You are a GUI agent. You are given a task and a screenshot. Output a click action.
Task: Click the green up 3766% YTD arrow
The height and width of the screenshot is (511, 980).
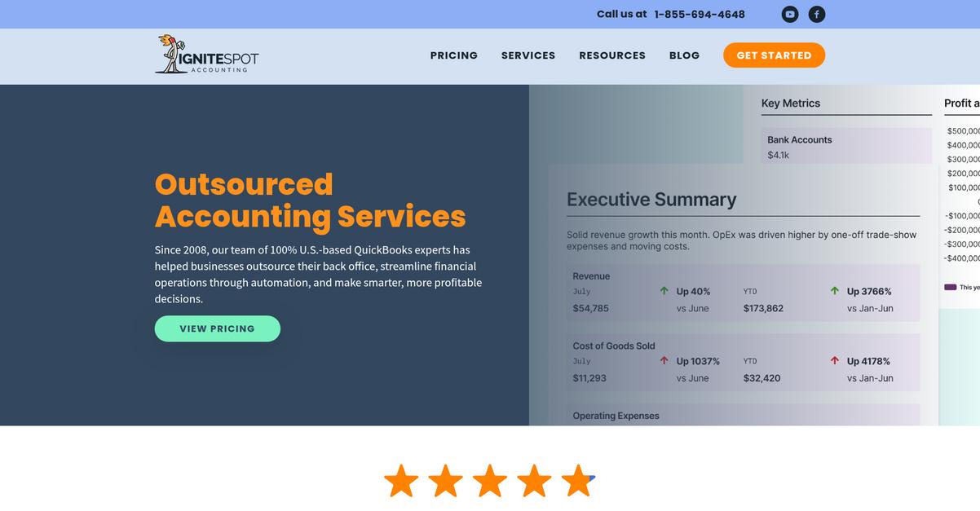tap(835, 291)
